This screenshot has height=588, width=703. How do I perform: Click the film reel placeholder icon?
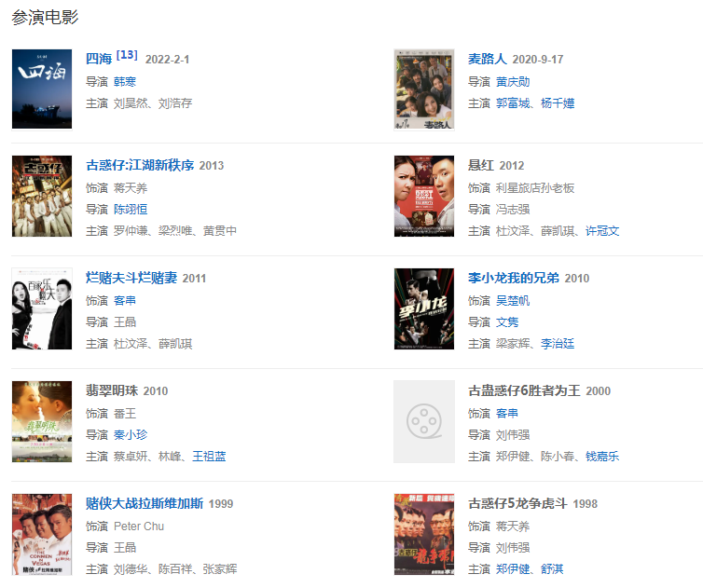point(424,422)
